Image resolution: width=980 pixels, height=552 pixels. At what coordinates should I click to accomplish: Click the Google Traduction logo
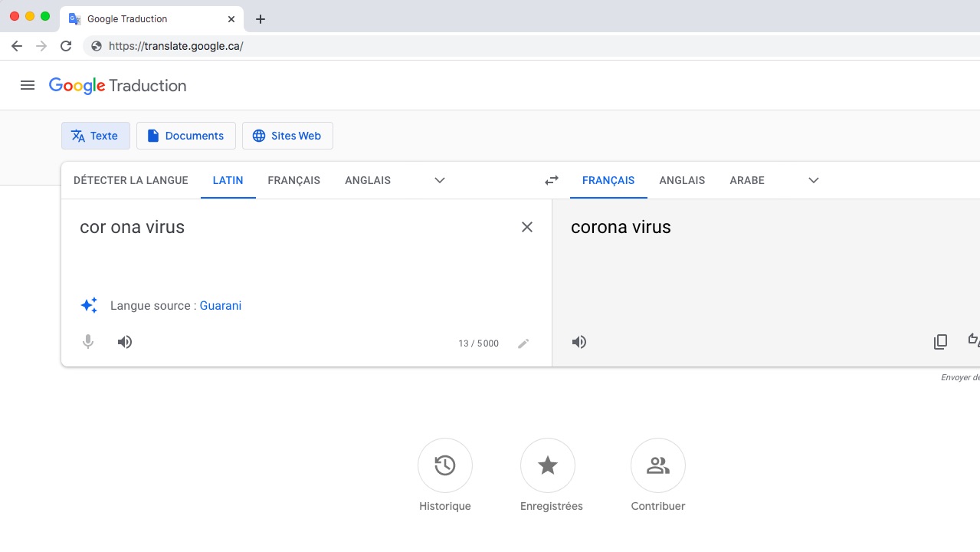point(118,86)
